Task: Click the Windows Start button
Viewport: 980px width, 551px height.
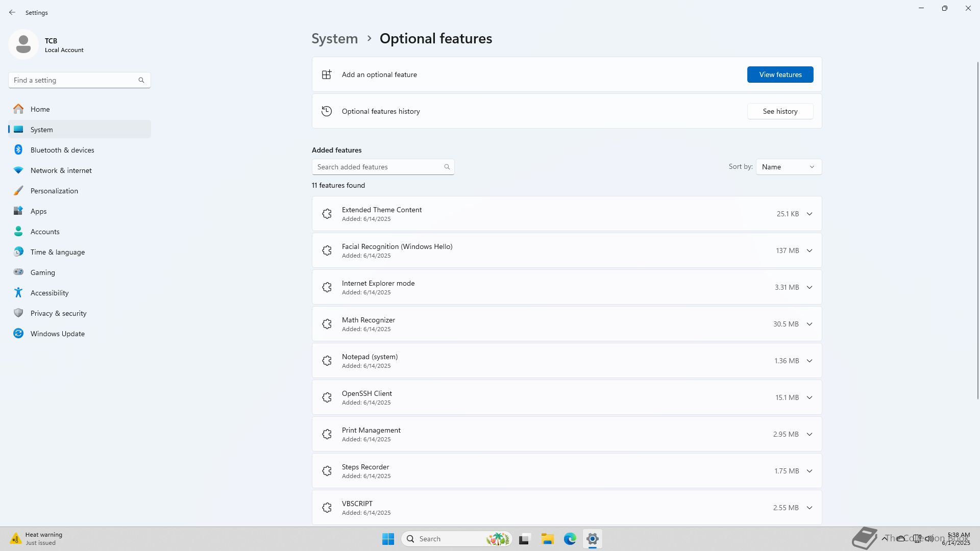Action: (x=388, y=539)
